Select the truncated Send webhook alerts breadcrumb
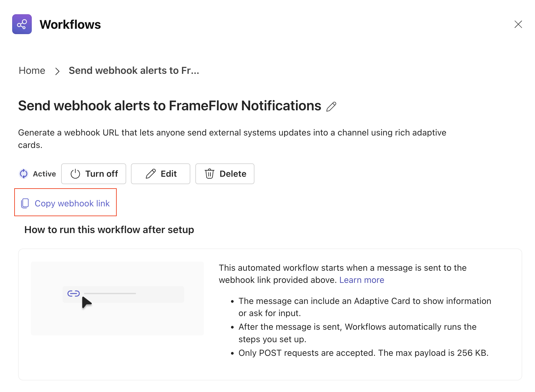 [x=134, y=71]
